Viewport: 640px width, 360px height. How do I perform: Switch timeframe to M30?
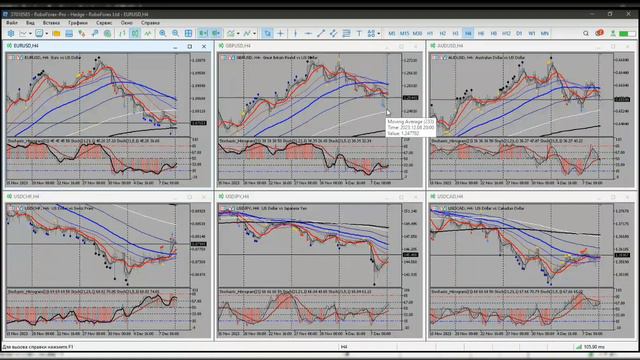pos(417,33)
